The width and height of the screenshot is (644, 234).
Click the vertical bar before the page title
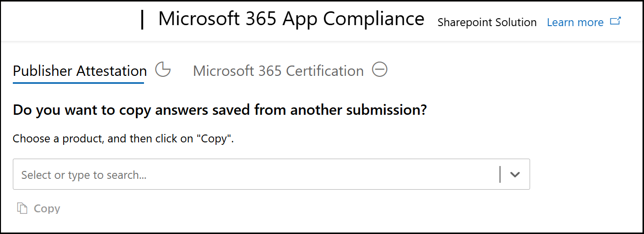pyautogui.click(x=143, y=20)
